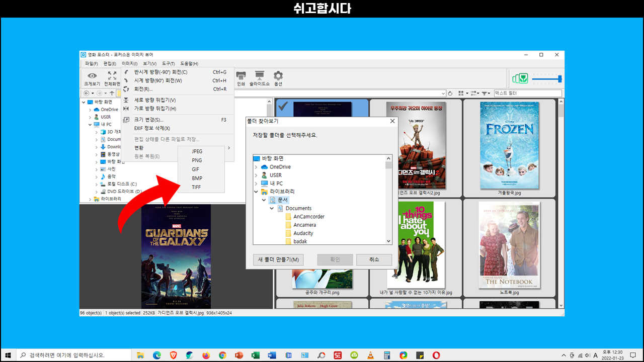Open File Explorer in the taskbar
The image size is (644, 362).
(x=140, y=355)
